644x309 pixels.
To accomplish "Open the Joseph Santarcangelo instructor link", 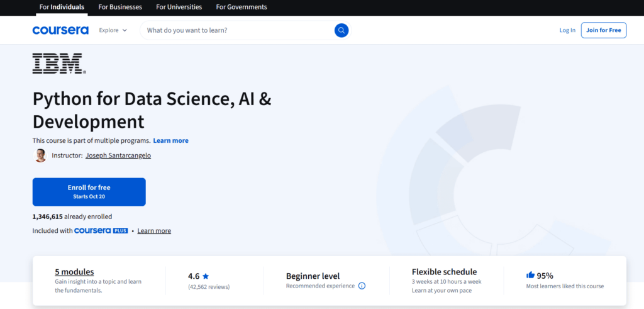I will 118,155.
